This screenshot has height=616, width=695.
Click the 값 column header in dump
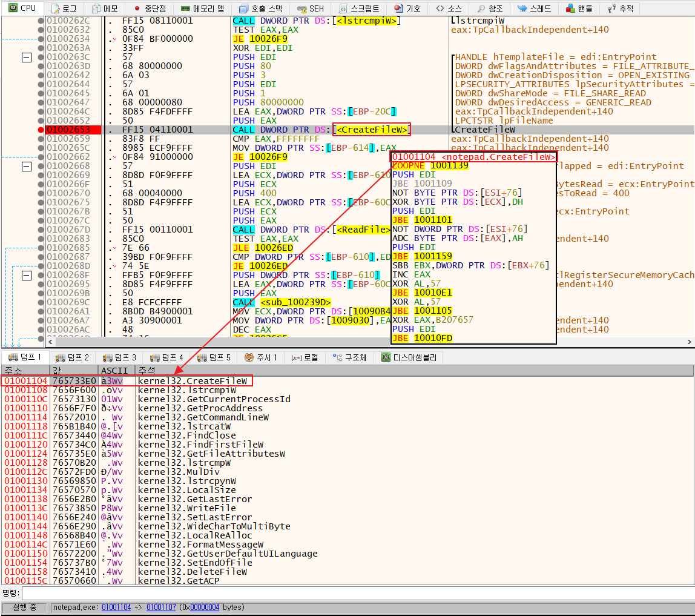click(x=74, y=370)
